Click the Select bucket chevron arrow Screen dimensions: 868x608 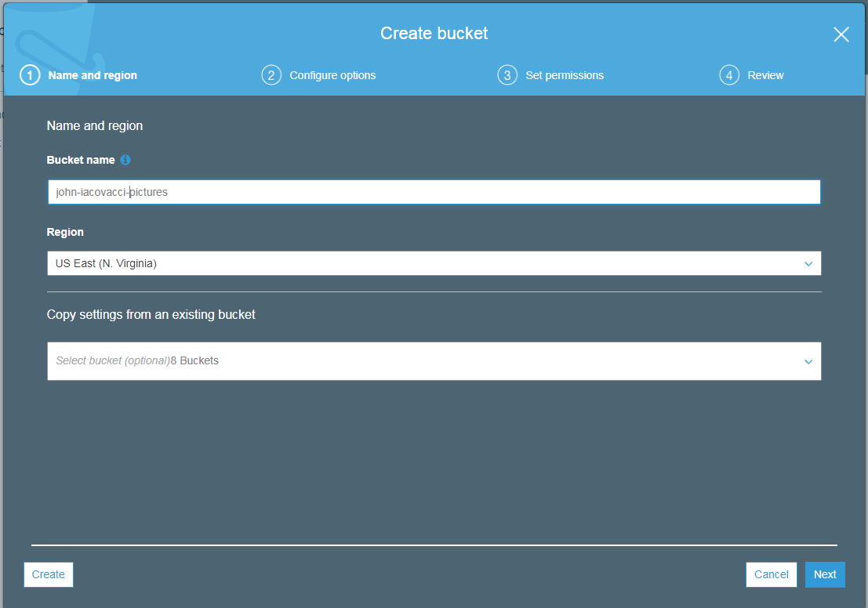808,362
